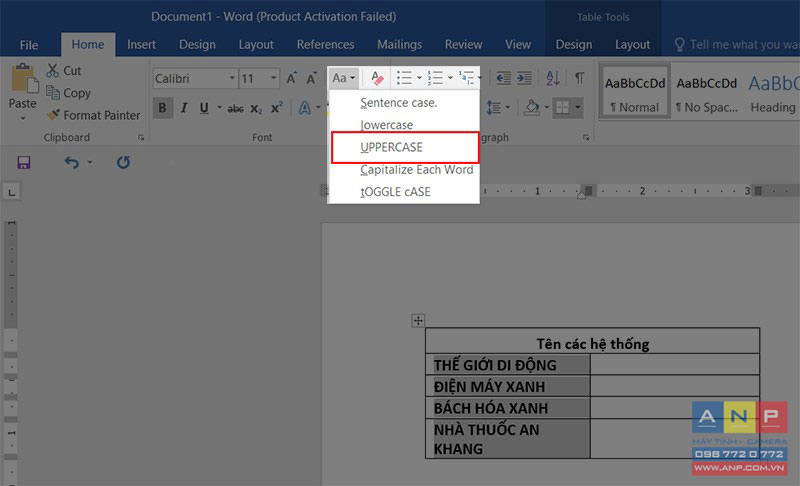
Task: Click the borders icon
Action: tap(563, 108)
